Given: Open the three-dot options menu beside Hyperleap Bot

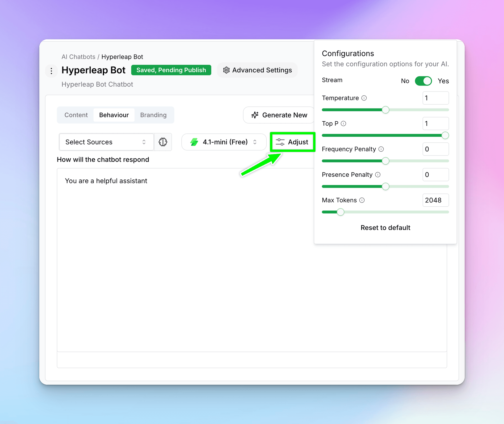Looking at the screenshot, I should coord(51,71).
